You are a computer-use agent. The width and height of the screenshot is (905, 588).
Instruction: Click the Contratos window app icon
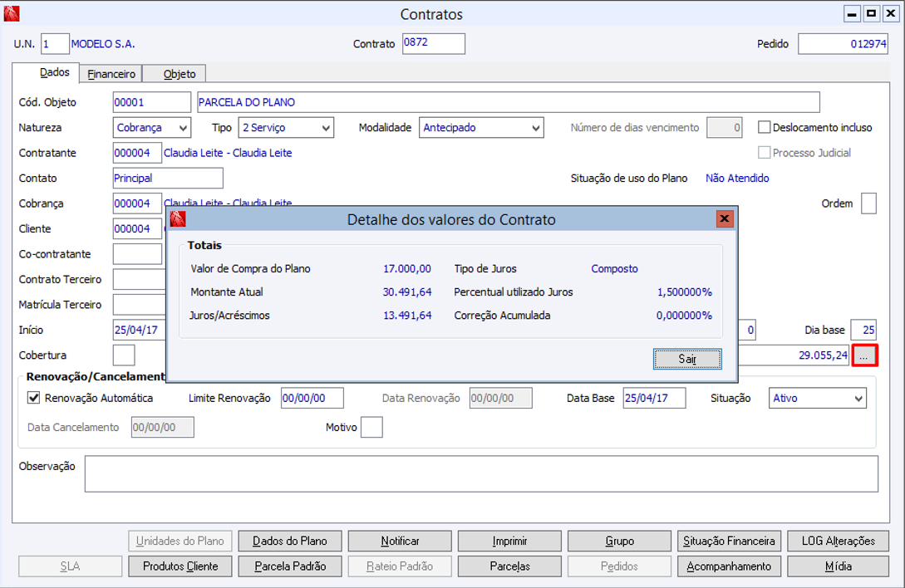tap(12, 14)
